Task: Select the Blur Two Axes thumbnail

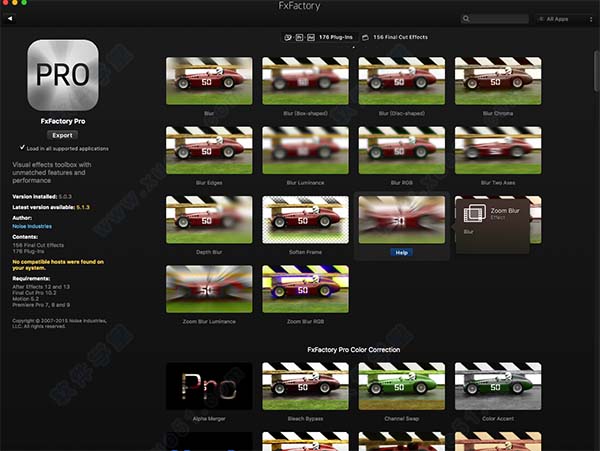Action: [498, 150]
